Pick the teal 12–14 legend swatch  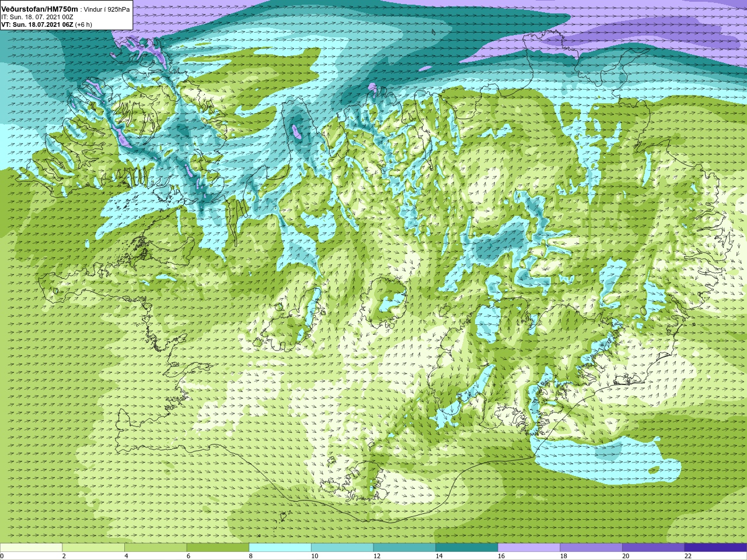(404, 547)
